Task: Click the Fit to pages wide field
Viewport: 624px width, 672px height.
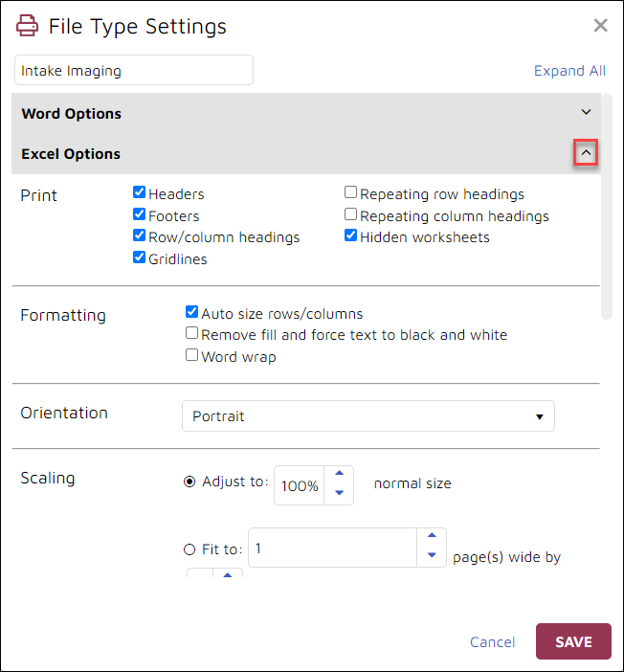Action: coord(332,548)
